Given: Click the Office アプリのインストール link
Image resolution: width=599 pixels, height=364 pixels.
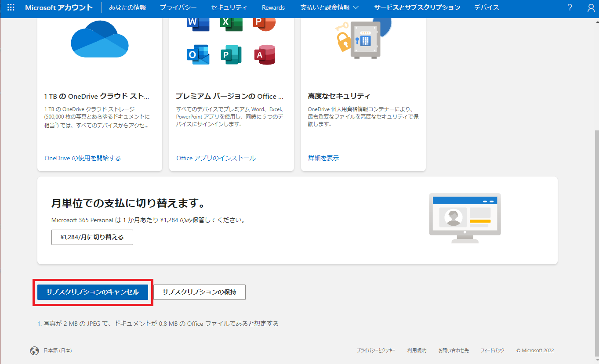Looking at the screenshot, I should 216,158.
